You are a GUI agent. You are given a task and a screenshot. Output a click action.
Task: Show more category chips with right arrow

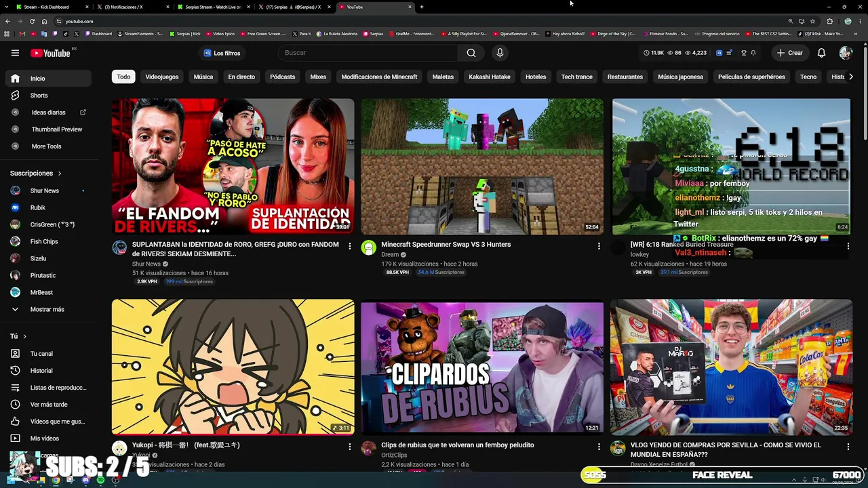coord(851,77)
